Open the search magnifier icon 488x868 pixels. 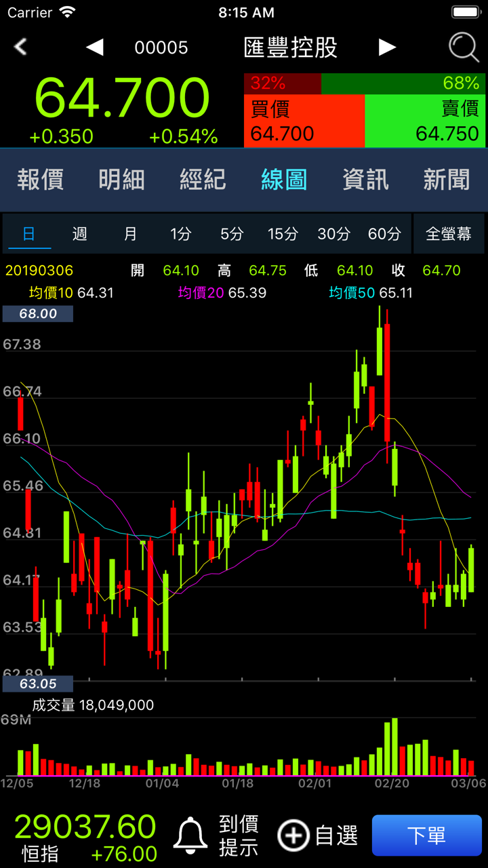pyautogui.click(x=464, y=47)
